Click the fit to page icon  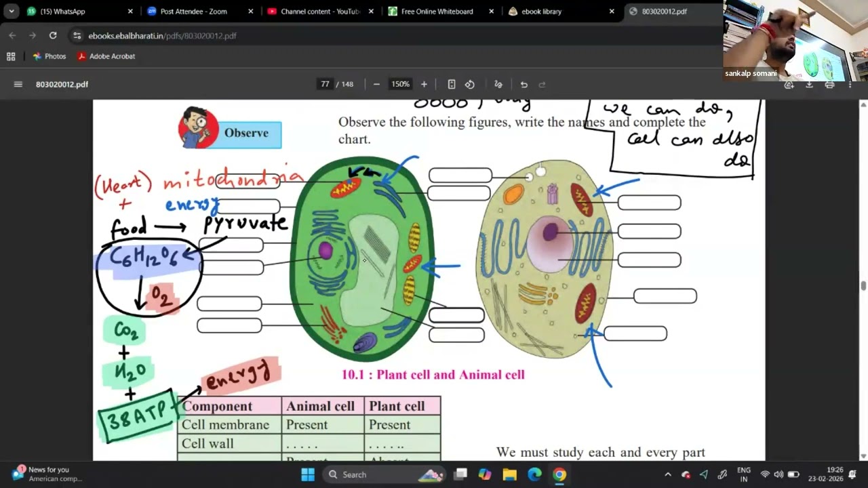(x=452, y=84)
